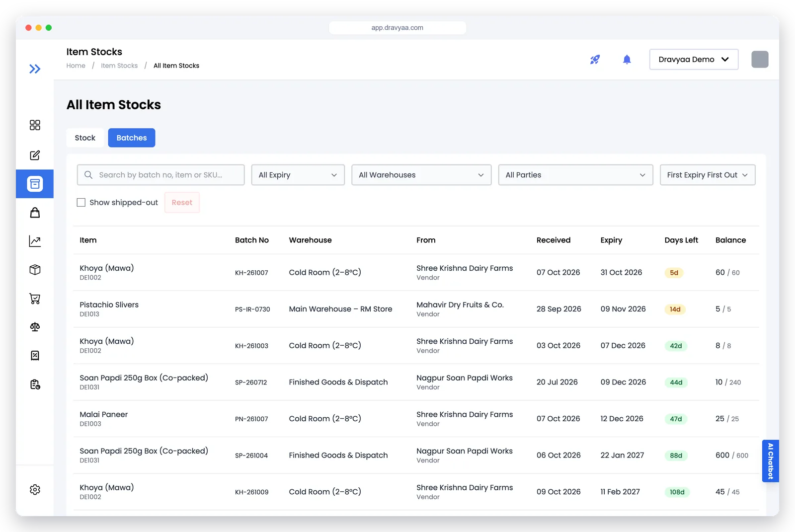The width and height of the screenshot is (795, 532).
Task: Open the settings gear in sidebar
Action: tap(35, 490)
